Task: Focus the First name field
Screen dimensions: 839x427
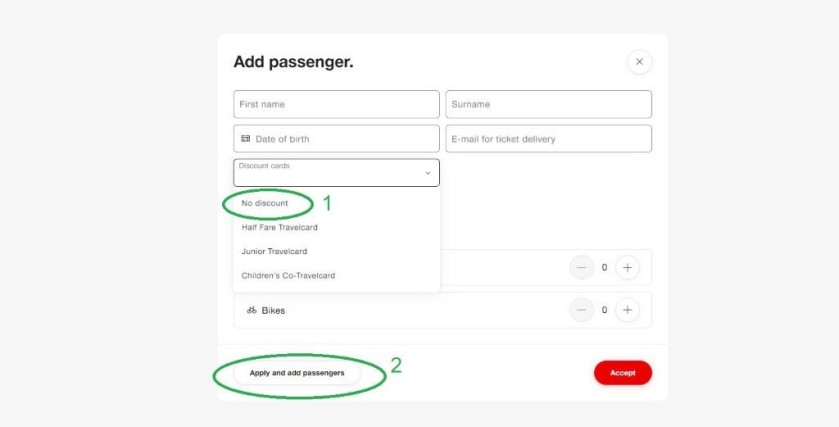Action: [x=336, y=104]
